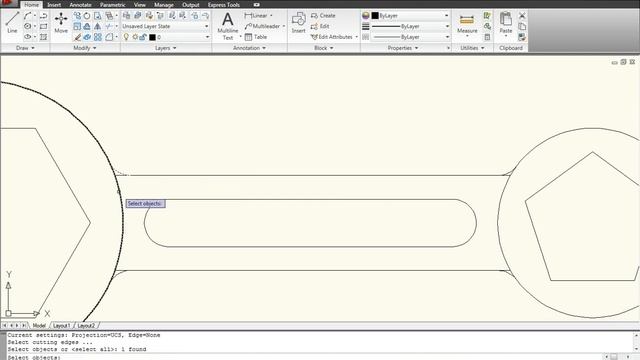This screenshot has height=360, width=640.
Task: Open the application menu red button
Action: pyautogui.click(x=8, y=3)
